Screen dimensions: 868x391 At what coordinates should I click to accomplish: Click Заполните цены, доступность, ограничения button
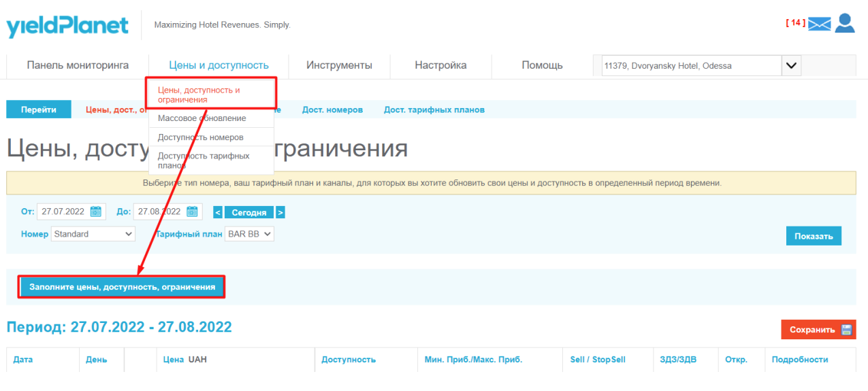click(x=123, y=287)
